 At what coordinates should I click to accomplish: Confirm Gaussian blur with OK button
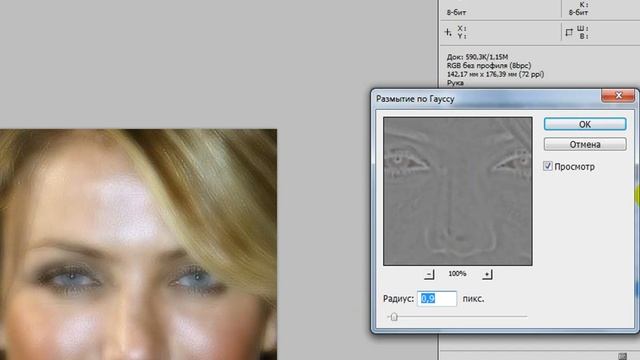[x=585, y=124]
